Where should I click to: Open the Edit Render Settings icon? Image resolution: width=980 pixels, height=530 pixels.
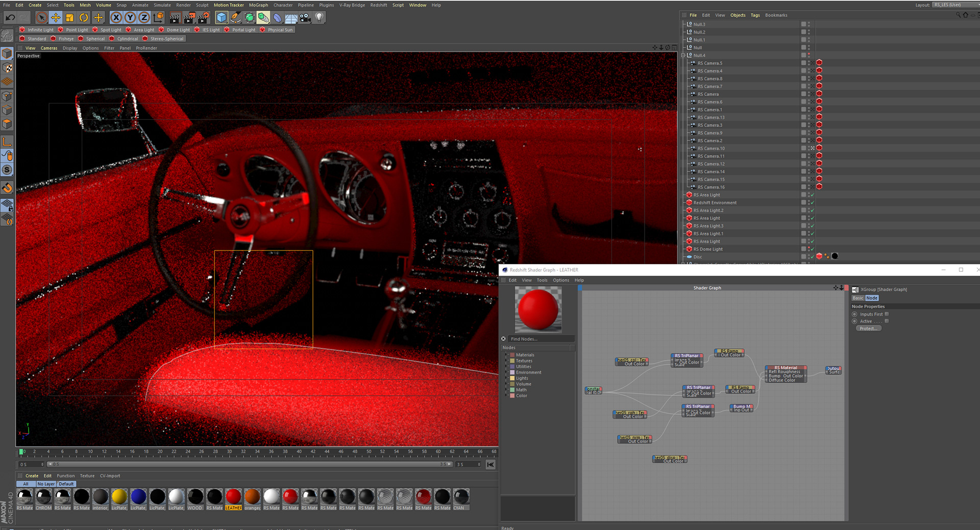coord(204,18)
